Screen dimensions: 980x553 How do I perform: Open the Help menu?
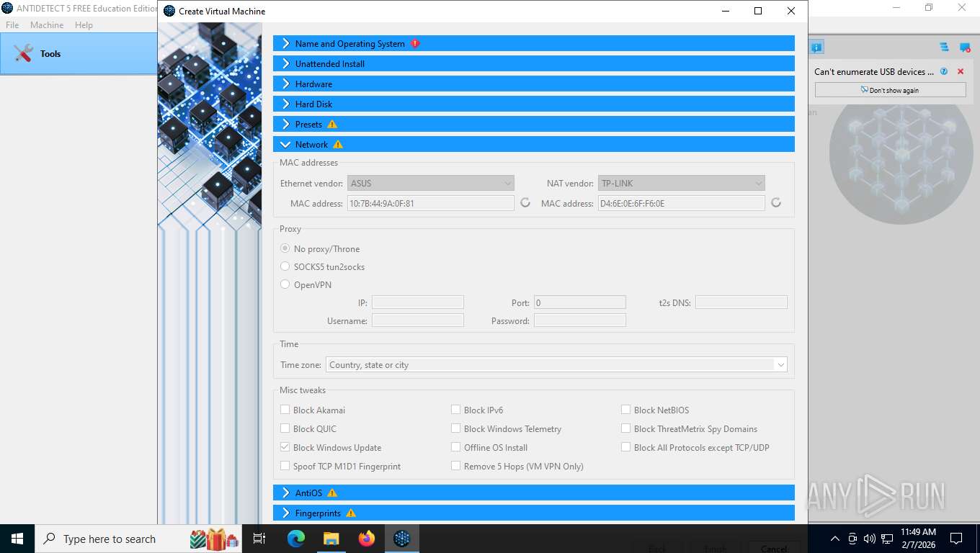click(84, 24)
